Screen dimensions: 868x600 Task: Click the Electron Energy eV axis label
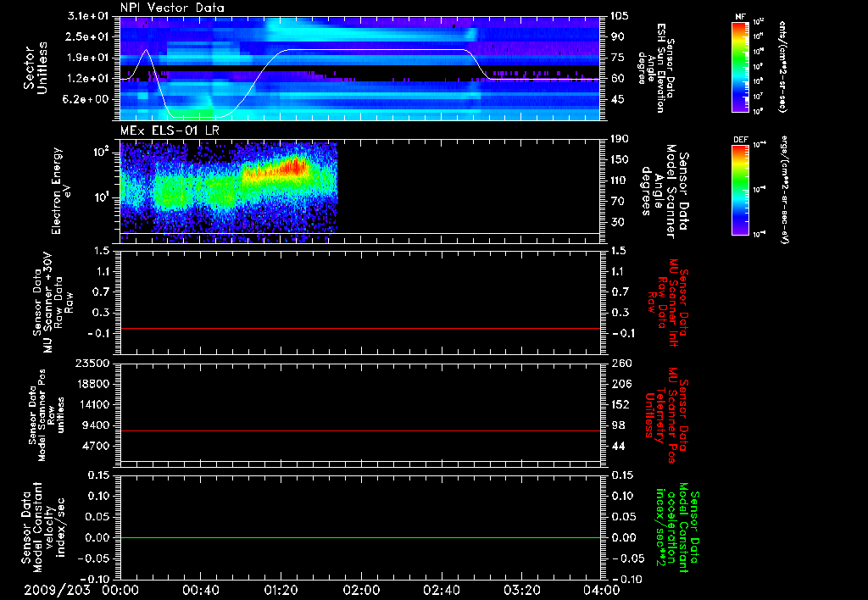pyautogui.click(x=61, y=191)
